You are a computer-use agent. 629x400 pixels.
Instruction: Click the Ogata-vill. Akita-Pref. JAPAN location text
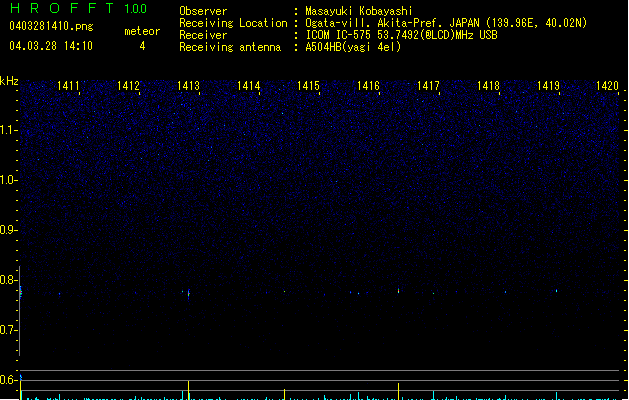(x=446, y=23)
